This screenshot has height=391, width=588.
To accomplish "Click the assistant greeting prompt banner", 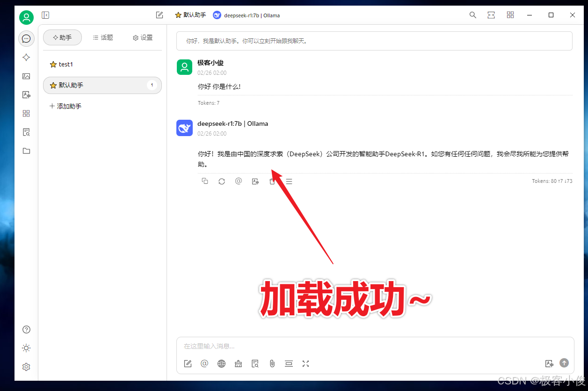I will (x=374, y=41).
